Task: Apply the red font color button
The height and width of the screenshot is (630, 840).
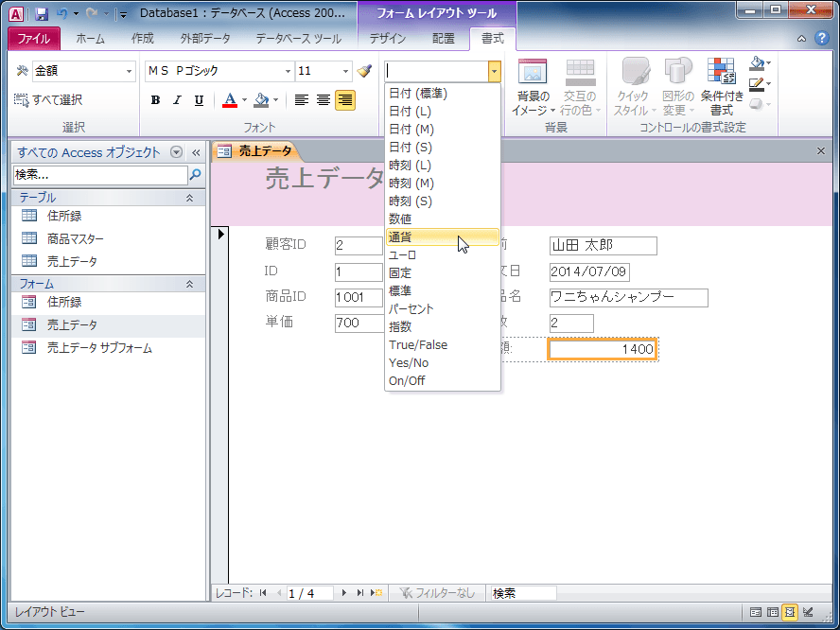Action: [230, 100]
